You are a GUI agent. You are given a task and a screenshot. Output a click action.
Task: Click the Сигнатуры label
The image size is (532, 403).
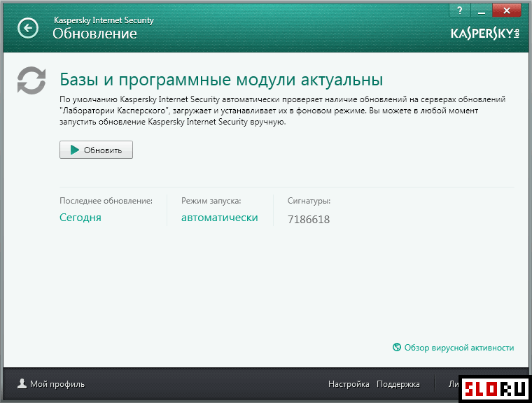pos(309,201)
